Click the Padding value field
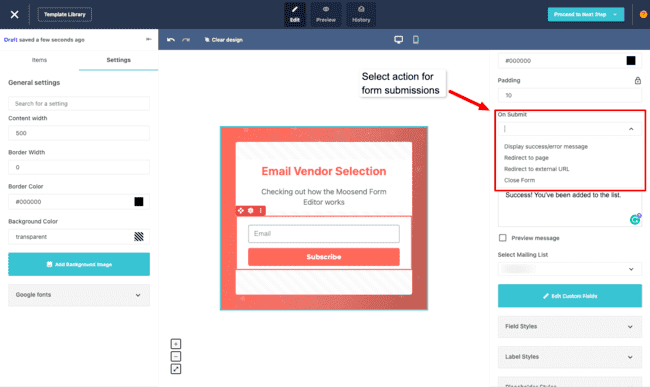Screen dimensions: 650x387 (570, 95)
